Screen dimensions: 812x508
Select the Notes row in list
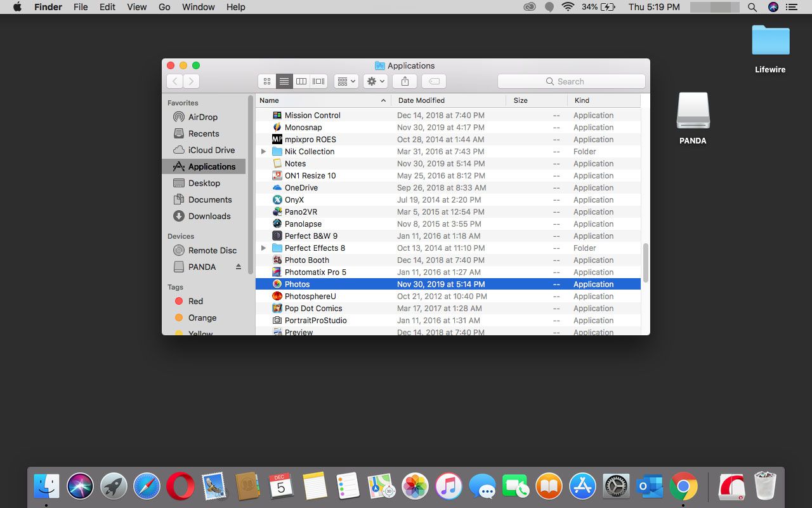448,164
